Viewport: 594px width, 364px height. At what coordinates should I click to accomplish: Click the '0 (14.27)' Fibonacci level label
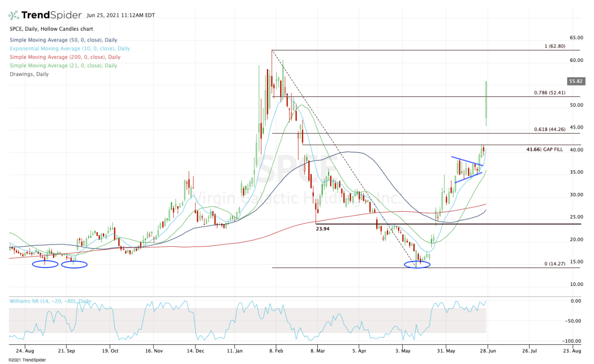tap(555, 264)
